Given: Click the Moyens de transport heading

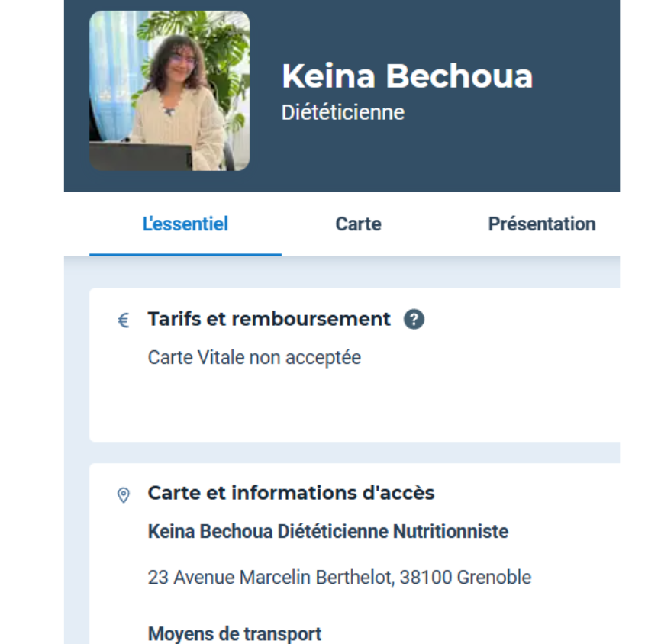Looking at the screenshot, I should tap(234, 633).
